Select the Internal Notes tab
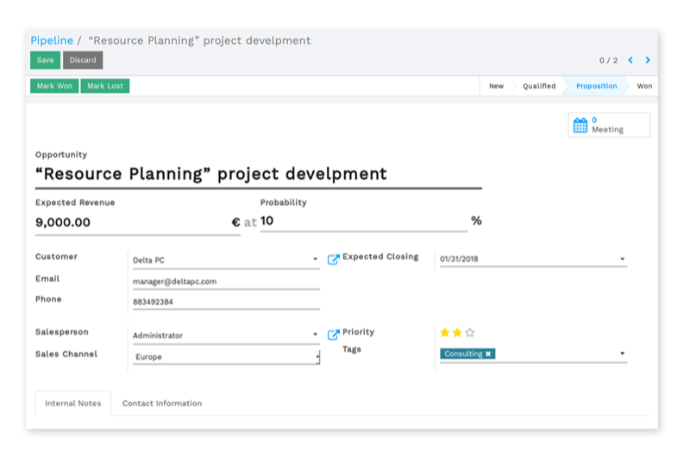 click(x=73, y=403)
